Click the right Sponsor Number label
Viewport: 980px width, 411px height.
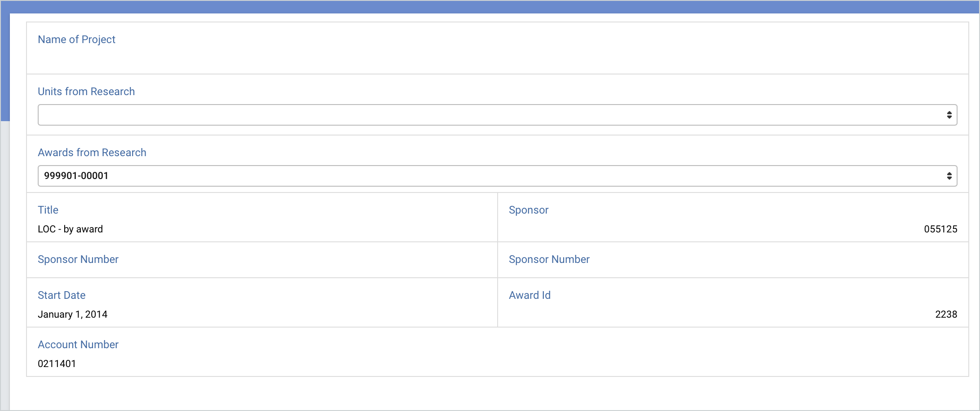pyautogui.click(x=549, y=259)
